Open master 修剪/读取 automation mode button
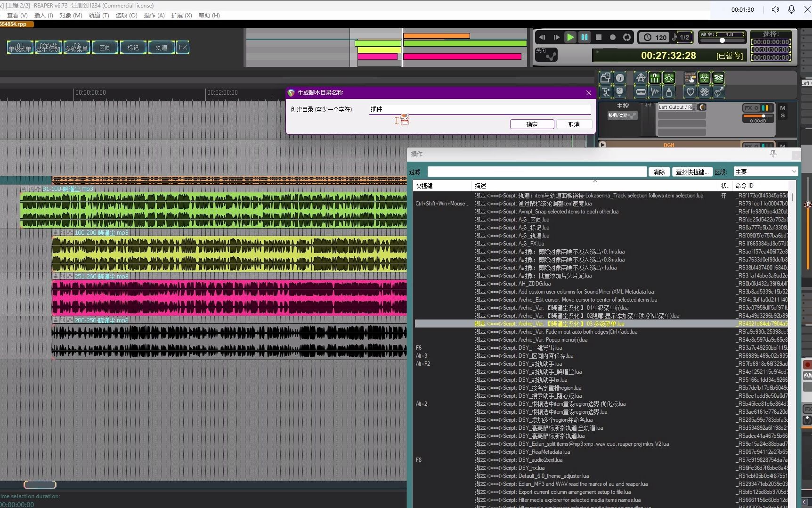Viewport: 812px width, 508px height. point(622,115)
